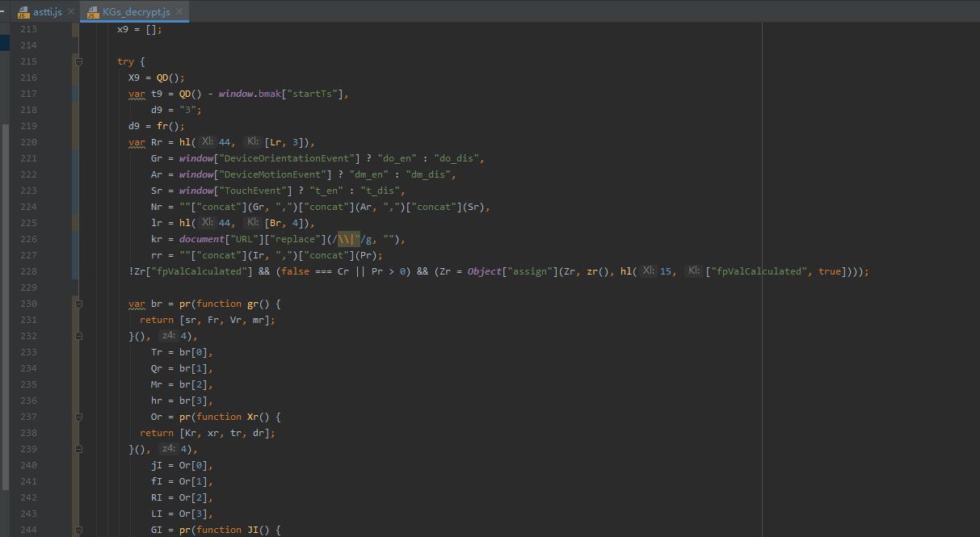The image size is (980, 537).
Task: Click the 'Xl:' inlay hint on line 225
Action: pyautogui.click(x=208, y=223)
